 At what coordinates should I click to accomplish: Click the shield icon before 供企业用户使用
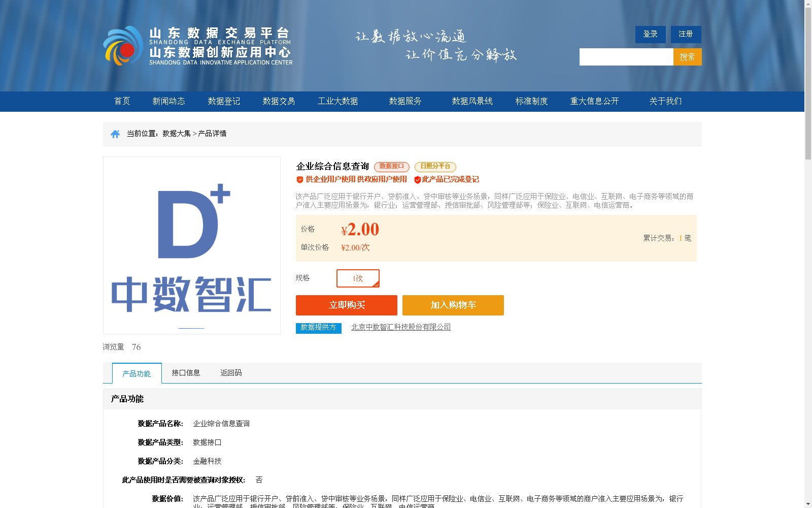click(x=300, y=179)
